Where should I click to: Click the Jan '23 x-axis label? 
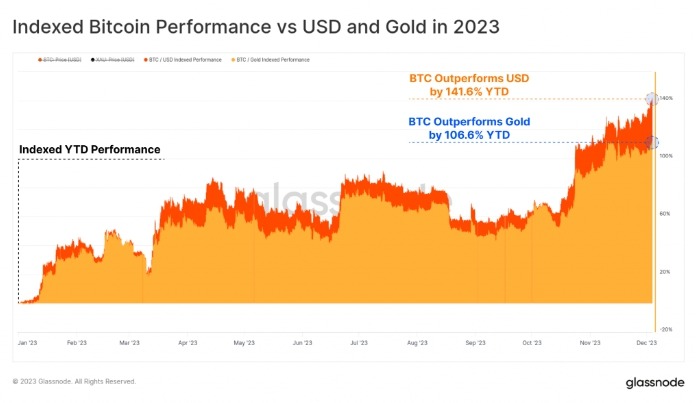pyautogui.click(x=26, y=342)
